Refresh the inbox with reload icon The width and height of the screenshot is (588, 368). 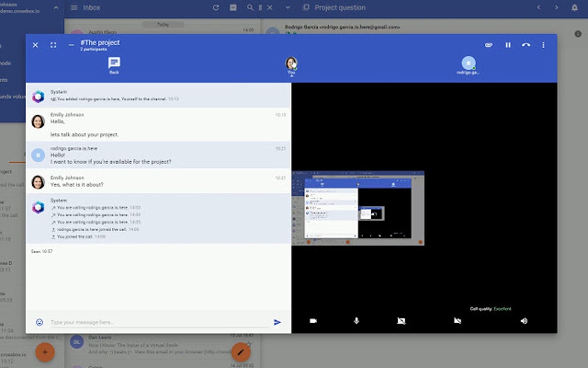click(x=216, y=7)
